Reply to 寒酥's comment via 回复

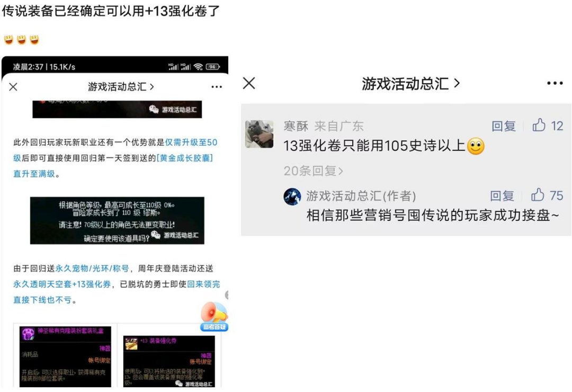point(504,126)
